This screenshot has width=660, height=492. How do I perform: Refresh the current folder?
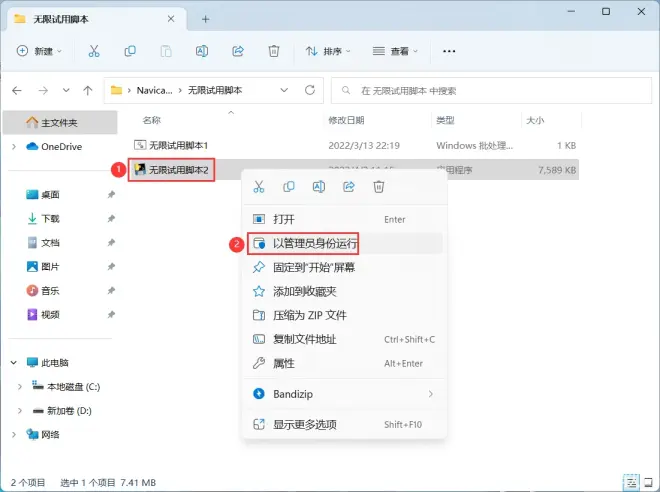310,90
